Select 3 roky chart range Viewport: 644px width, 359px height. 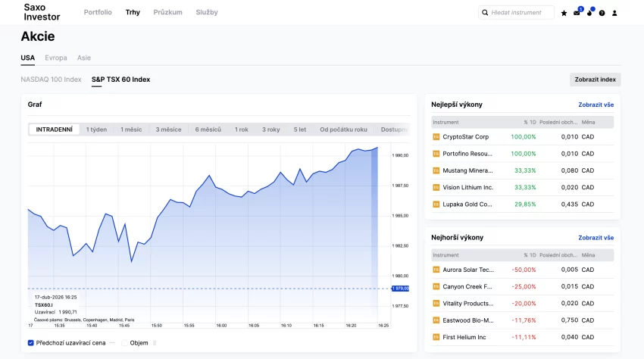click(x=271, y=130)
